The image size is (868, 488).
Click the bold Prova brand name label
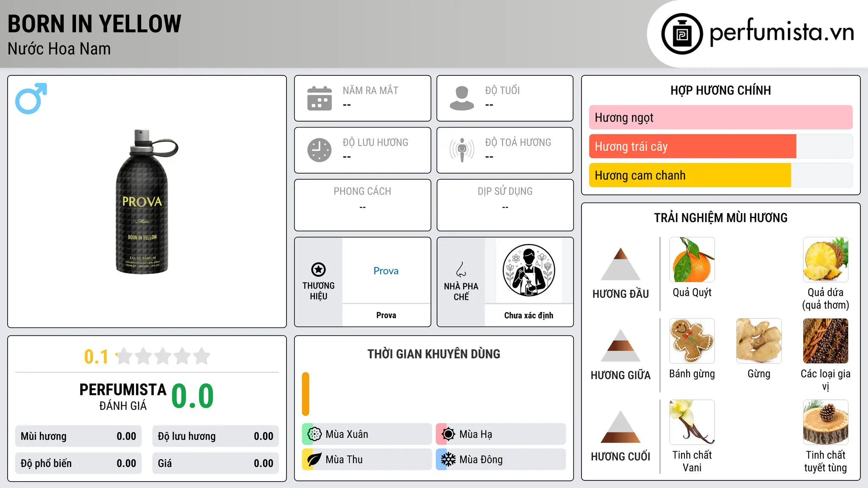point(386,315)
